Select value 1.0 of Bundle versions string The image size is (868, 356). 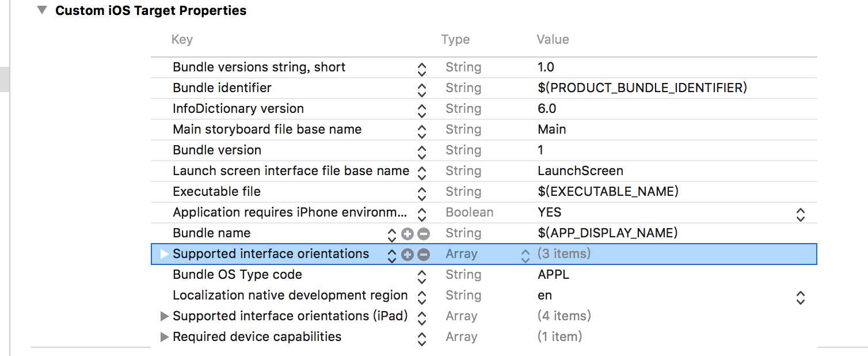(x=546, y=67)
